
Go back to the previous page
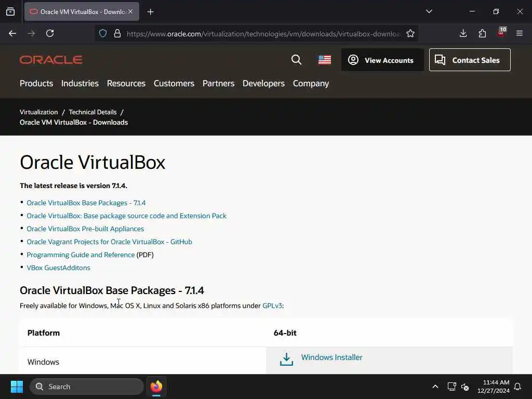(12, 33)
